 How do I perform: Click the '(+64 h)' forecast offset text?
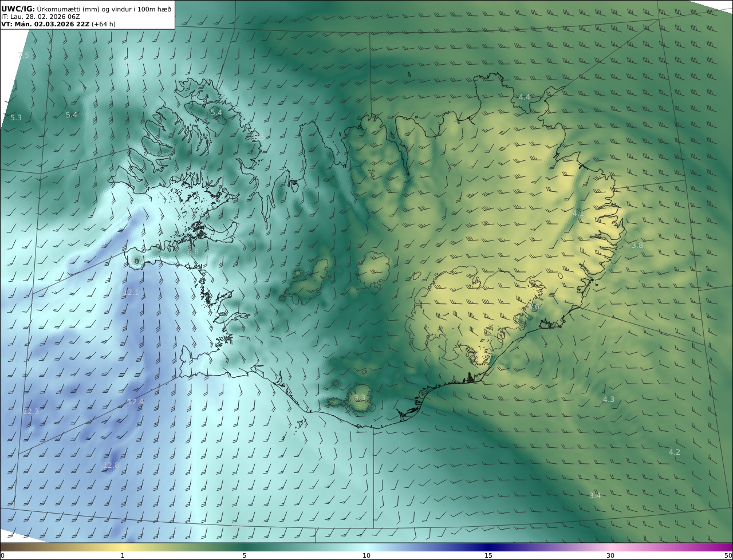[x=104, y=25]
